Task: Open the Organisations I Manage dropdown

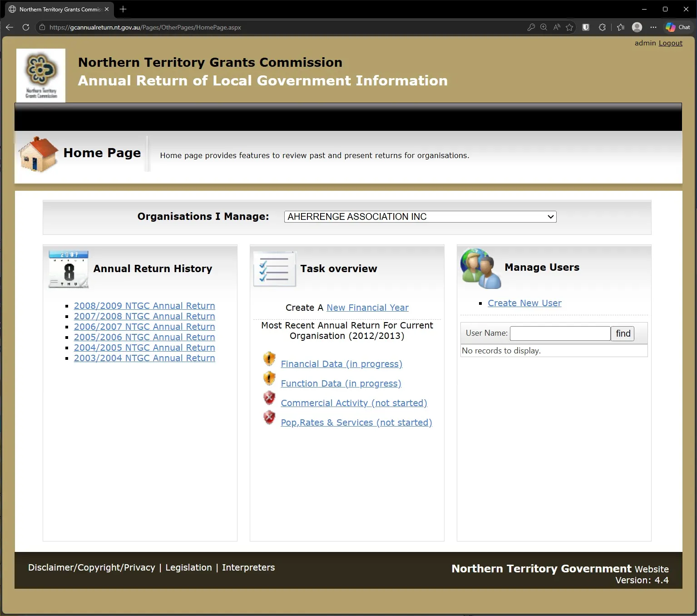Action: click(420, 217)
